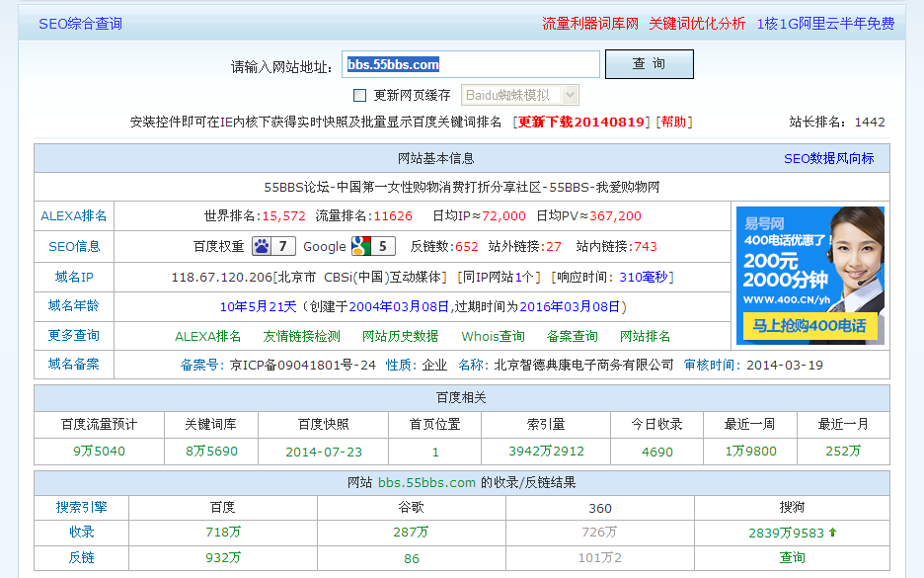Click green up arrow beside Sogou index
The height and width of the screenshot is (578, 924).
click(832, 533)
